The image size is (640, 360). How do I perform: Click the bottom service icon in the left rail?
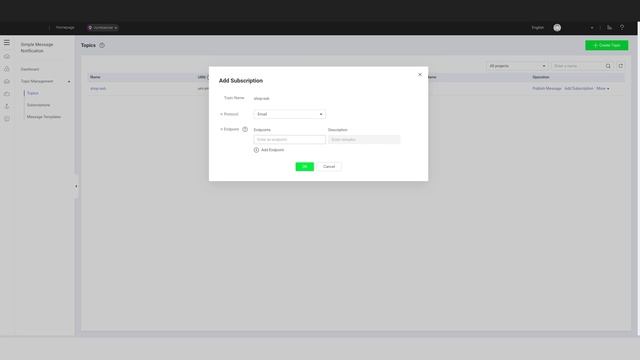pos(7,119)
